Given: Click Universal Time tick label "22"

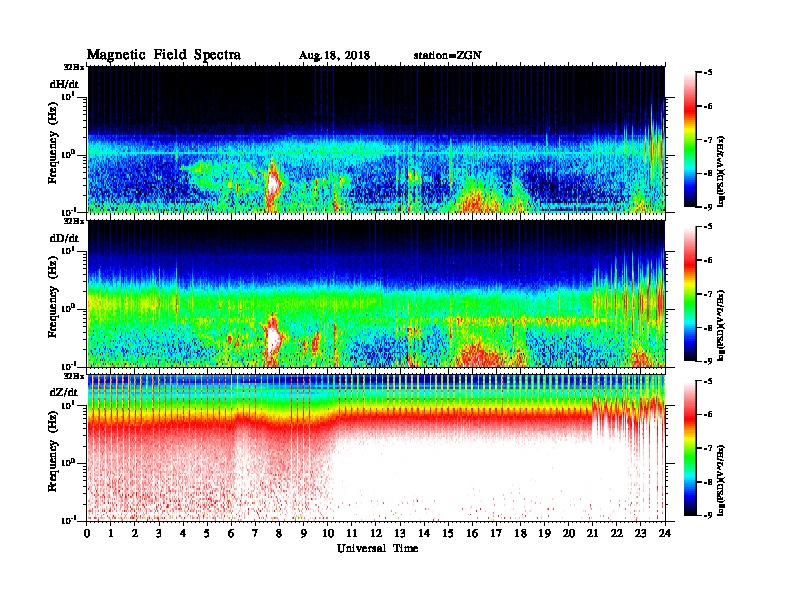Looking at the screenshot, I should coord(617,533).
